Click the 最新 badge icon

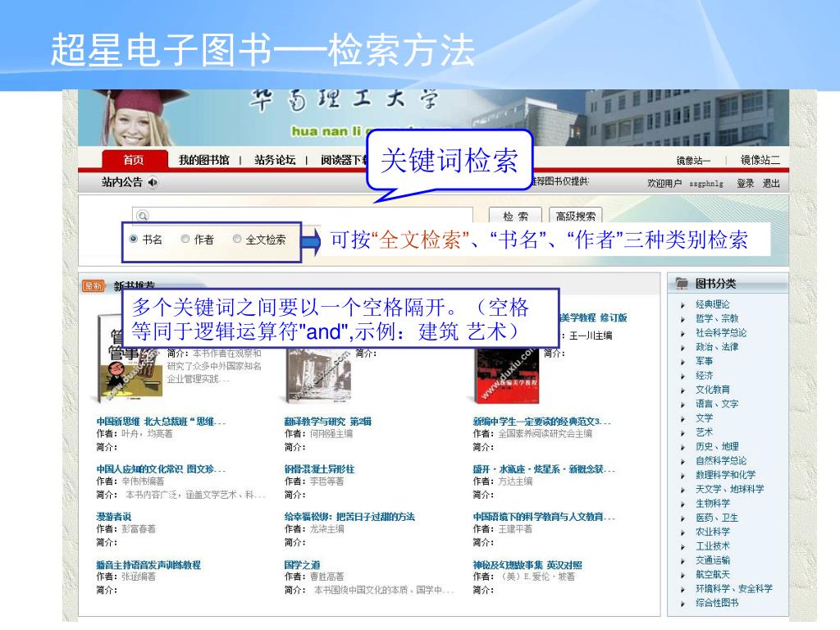click(94, 285)
